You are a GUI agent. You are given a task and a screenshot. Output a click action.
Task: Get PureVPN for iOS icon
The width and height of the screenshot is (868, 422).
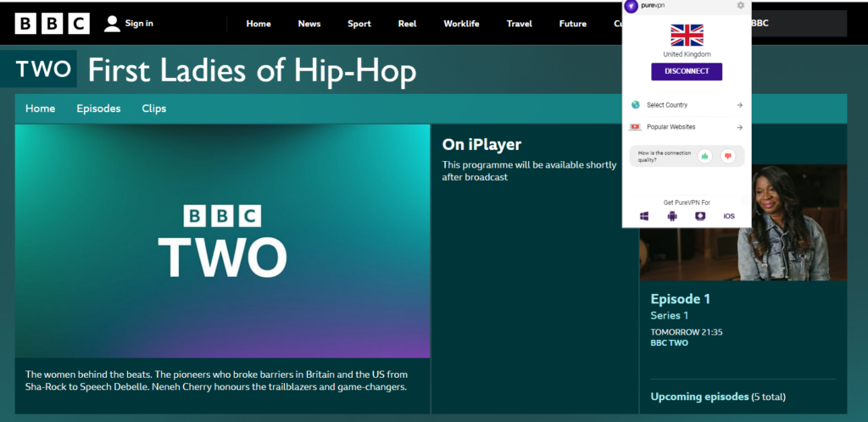729,216
